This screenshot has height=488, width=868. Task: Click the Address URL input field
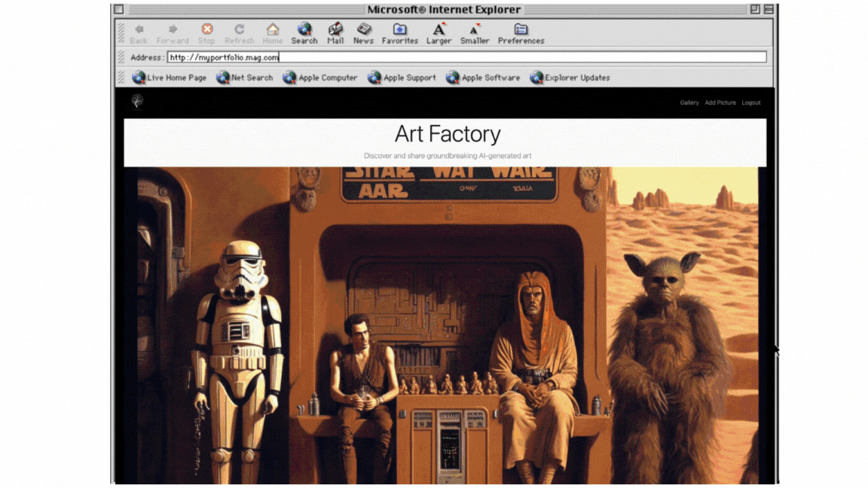(x=466, y=57)
